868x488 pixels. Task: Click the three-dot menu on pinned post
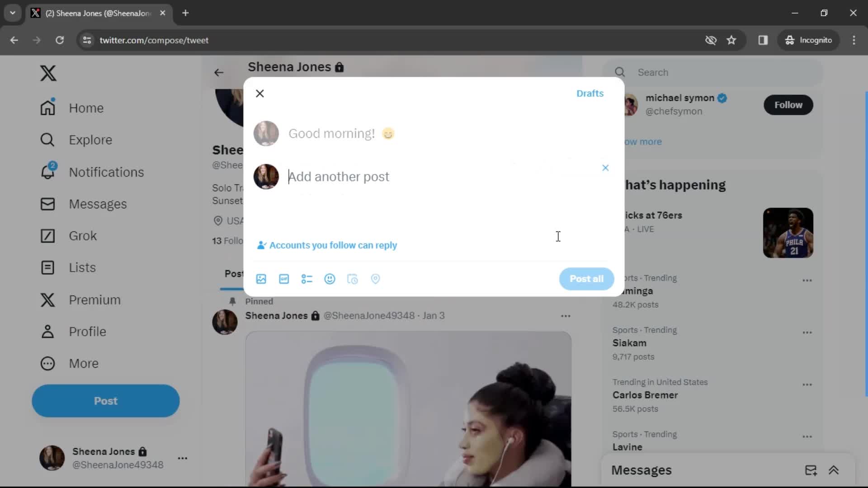(x=565, y=316)
